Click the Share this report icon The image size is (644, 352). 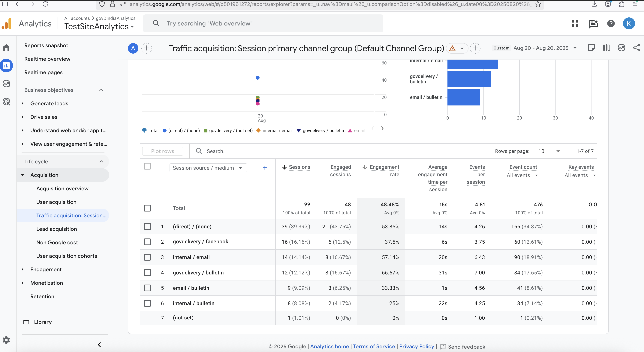(x=636, y=48)
